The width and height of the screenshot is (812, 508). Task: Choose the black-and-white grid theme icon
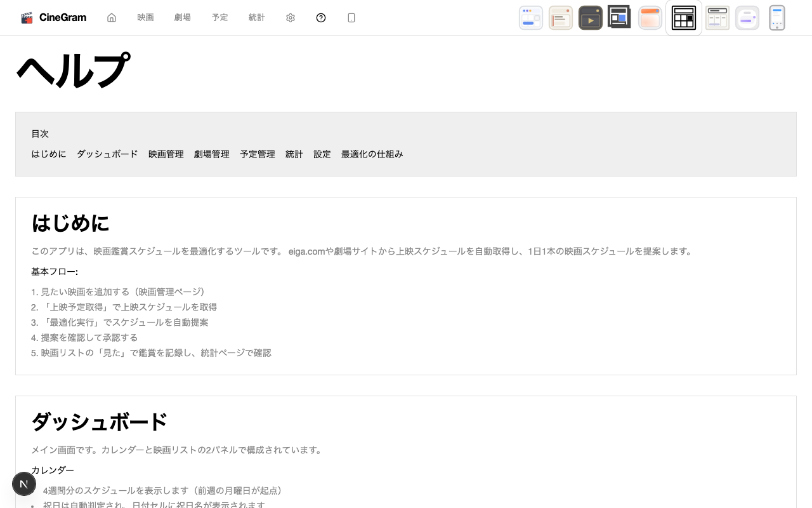point(684,18)
